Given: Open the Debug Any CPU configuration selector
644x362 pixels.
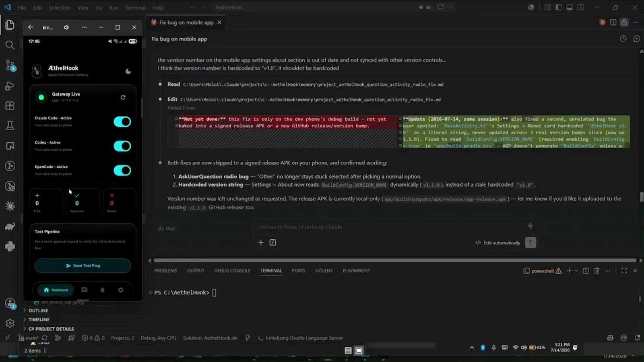Looking at the screenshot, I should [x=158, y=338].
